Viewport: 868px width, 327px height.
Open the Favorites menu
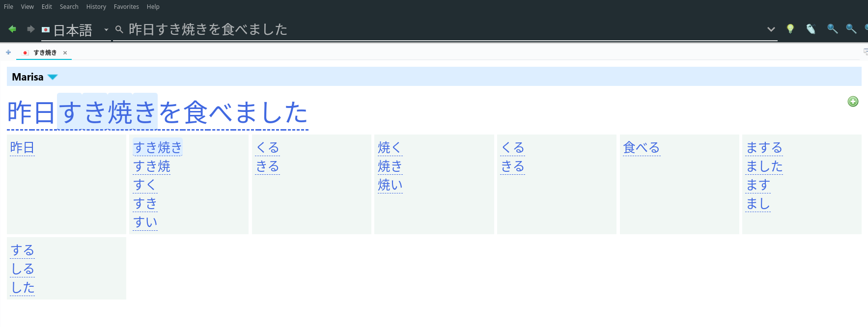click(126, 7)
